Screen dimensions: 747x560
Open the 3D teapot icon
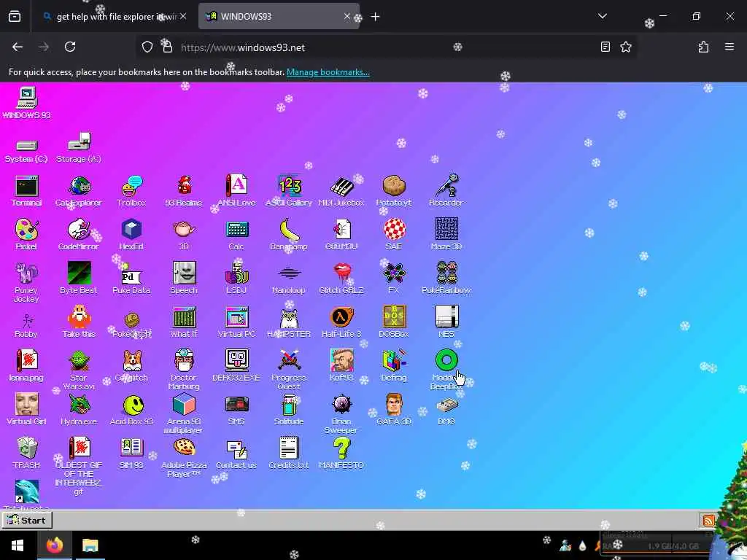coord(184,235)
